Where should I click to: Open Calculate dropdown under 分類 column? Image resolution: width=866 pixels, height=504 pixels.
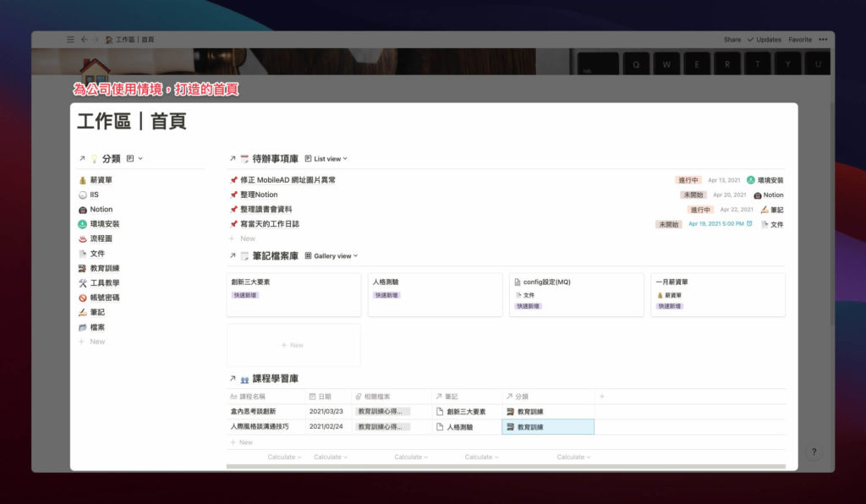[573, 457]
